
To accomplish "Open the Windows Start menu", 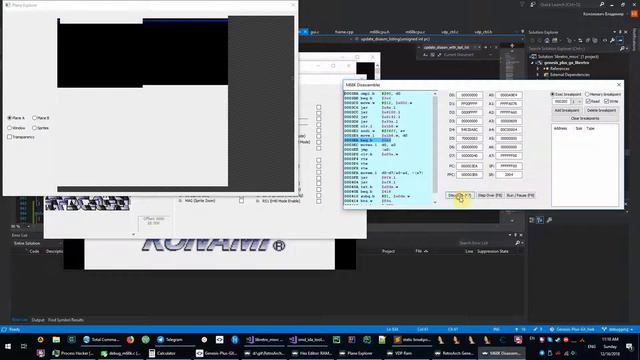I will (8, 347).
